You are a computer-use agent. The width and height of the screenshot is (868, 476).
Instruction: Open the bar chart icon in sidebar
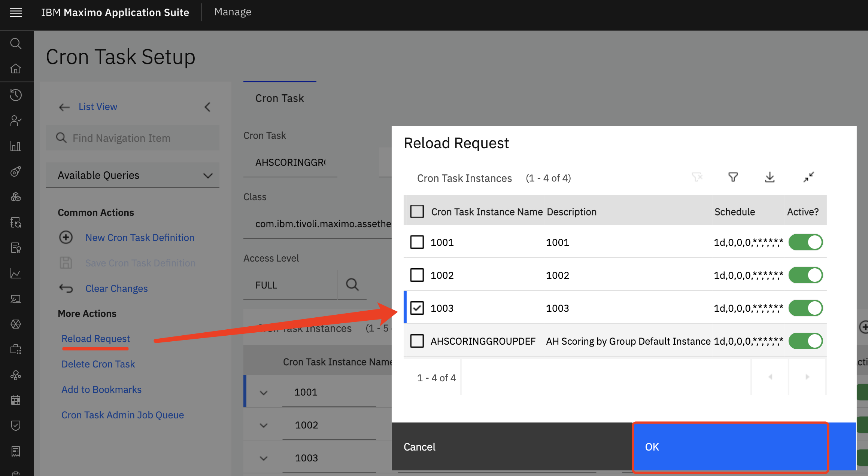click(x=16, y=146)
